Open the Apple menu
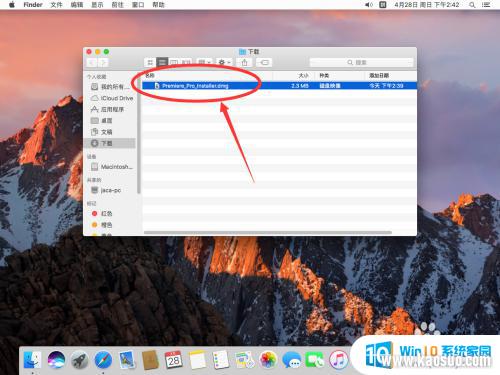Screen dimensions: 500x375 click(x=11, y=5)
